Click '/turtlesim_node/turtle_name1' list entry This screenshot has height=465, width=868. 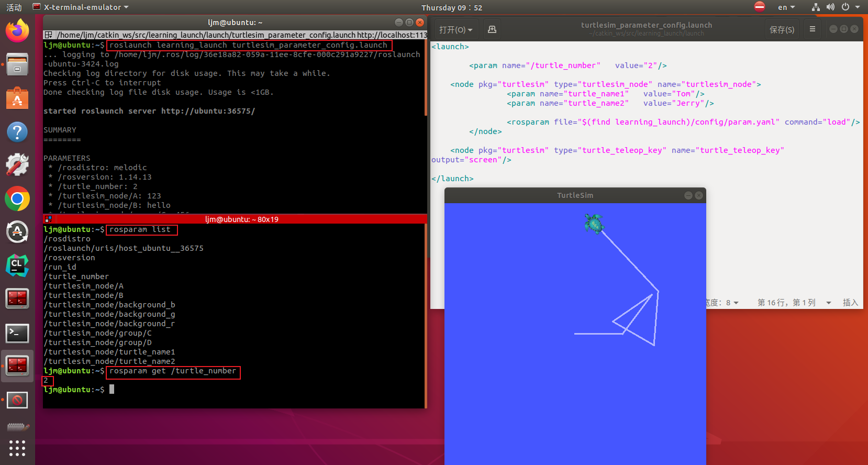pyautogui.click(x=109, y=352)
